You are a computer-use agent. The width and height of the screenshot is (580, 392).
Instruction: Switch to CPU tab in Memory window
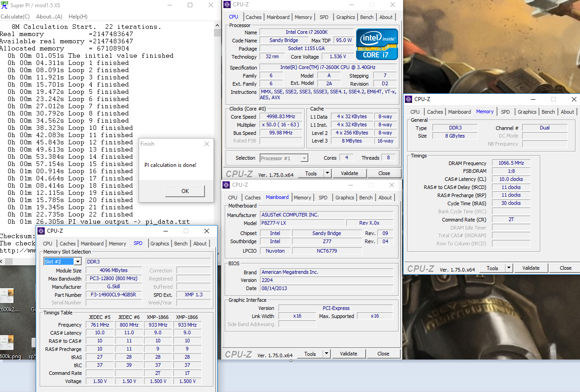[415, 112]
